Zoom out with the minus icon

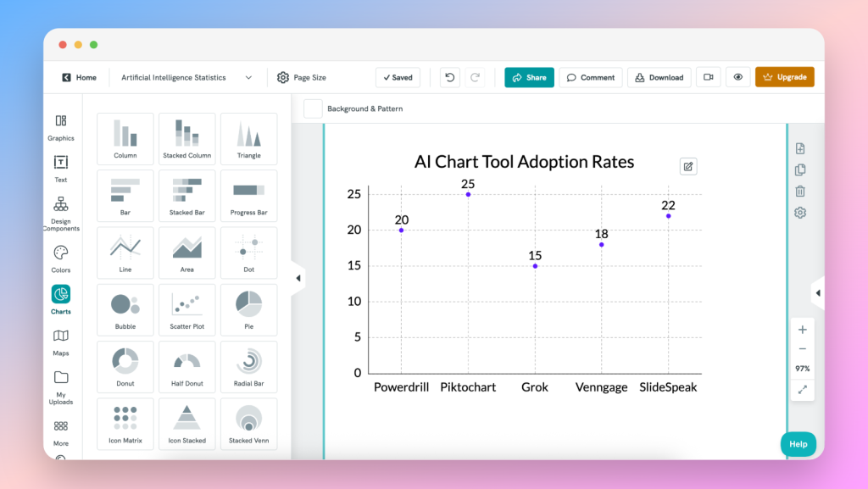[x=802, y=349]
